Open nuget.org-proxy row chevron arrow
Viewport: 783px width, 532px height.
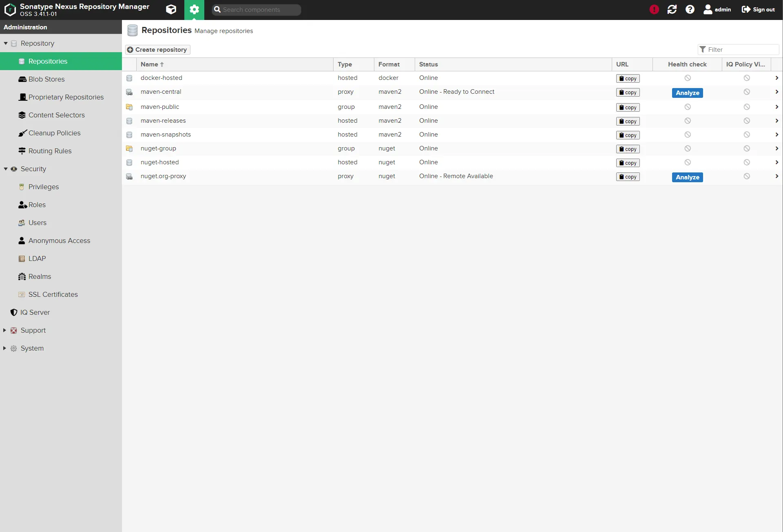click(776, 176)
